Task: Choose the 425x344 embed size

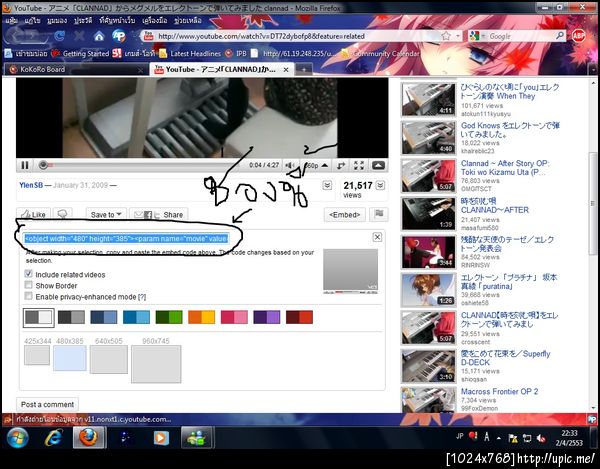Action: coord(37,355)
